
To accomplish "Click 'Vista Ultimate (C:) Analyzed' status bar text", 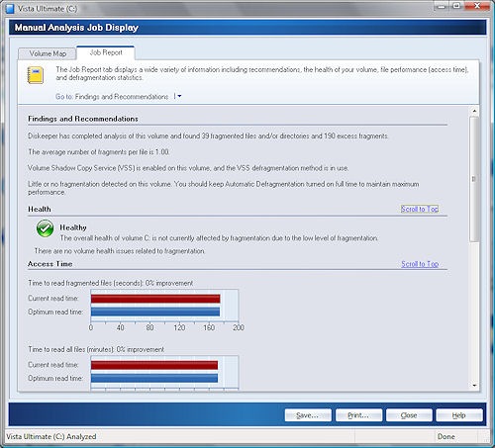I will (51, 436).
